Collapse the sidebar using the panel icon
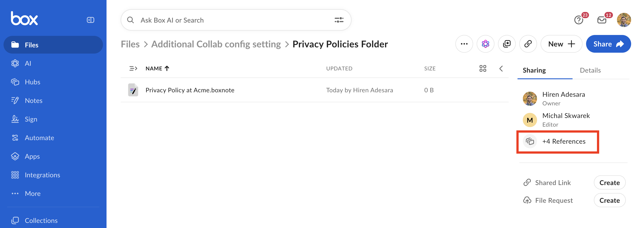This screenshot has height=228, width=644. click(x=90, y=20)
